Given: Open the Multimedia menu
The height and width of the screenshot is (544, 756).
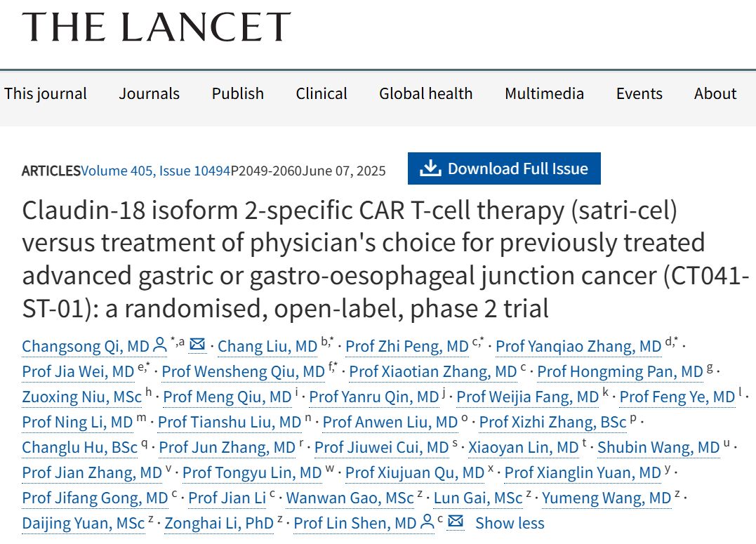Looking at the screenshot, I should coord(544,93).
